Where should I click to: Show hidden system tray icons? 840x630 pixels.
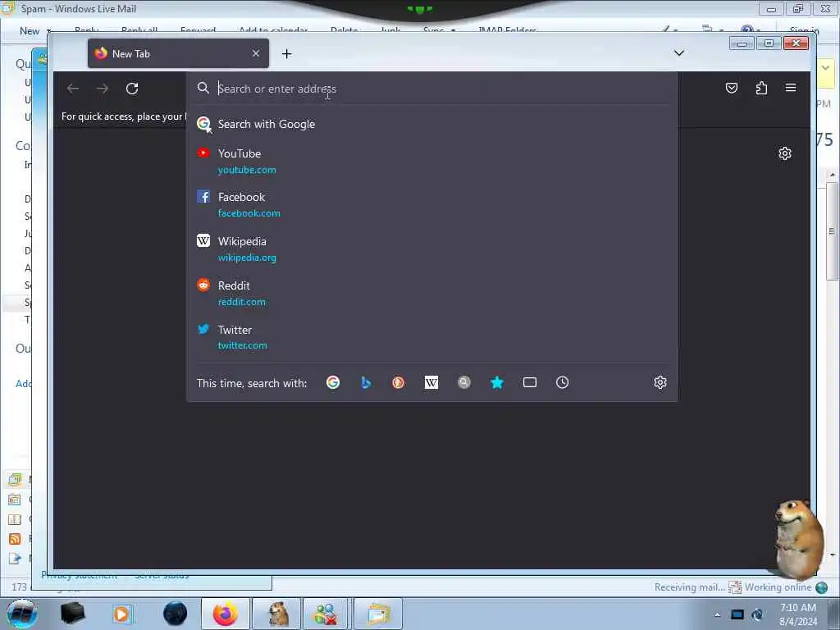(717, 614)
